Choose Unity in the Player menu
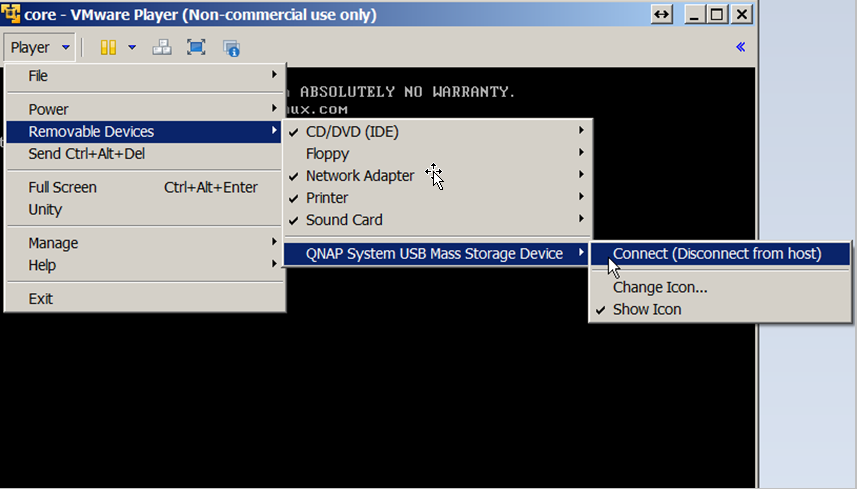The width and height of the screenshot is (857, 489). click(145, 210)
